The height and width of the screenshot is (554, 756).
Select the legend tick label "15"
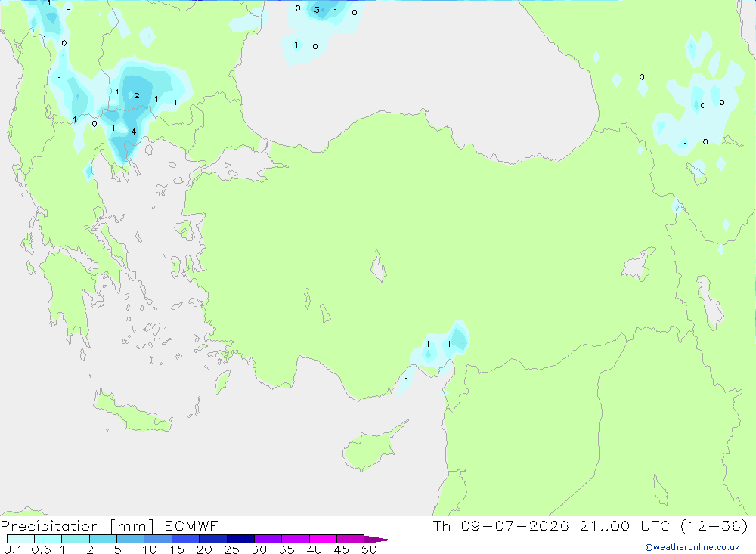point(177,549)
